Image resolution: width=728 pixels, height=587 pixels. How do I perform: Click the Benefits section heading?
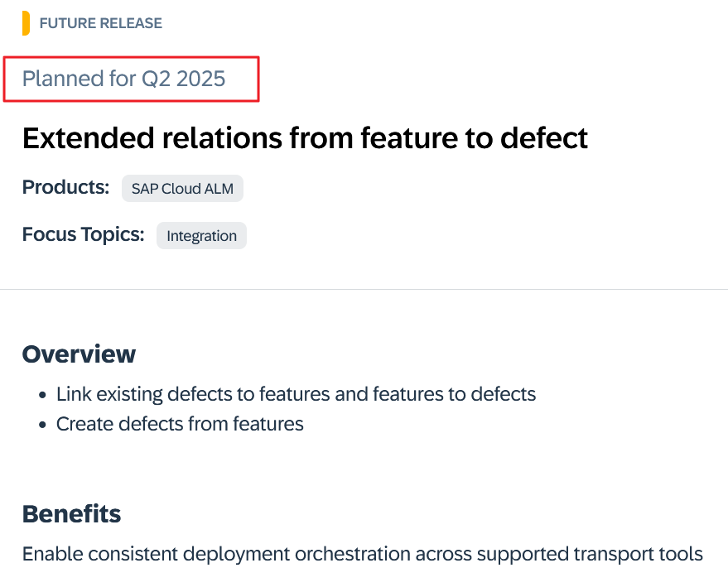pos(71,513)
